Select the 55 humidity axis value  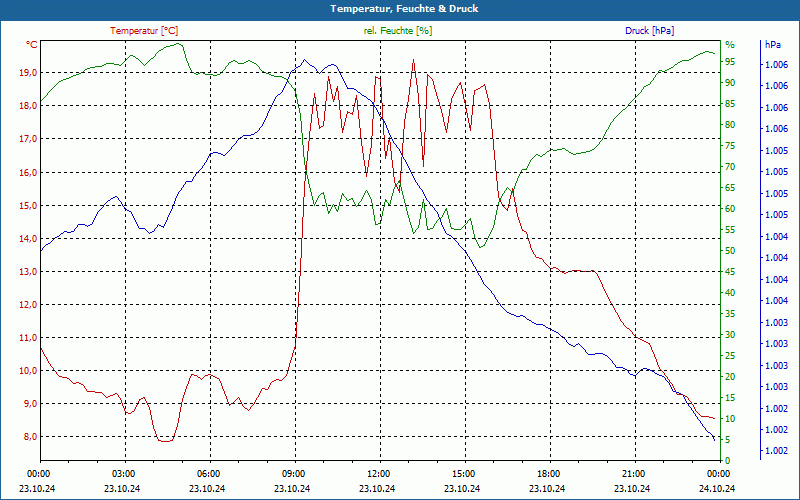point(730,230)
